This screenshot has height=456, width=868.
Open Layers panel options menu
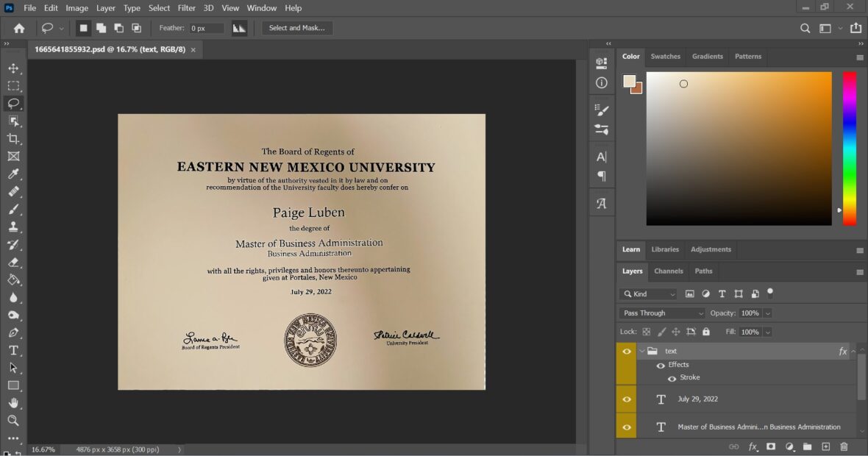point(859,272)
